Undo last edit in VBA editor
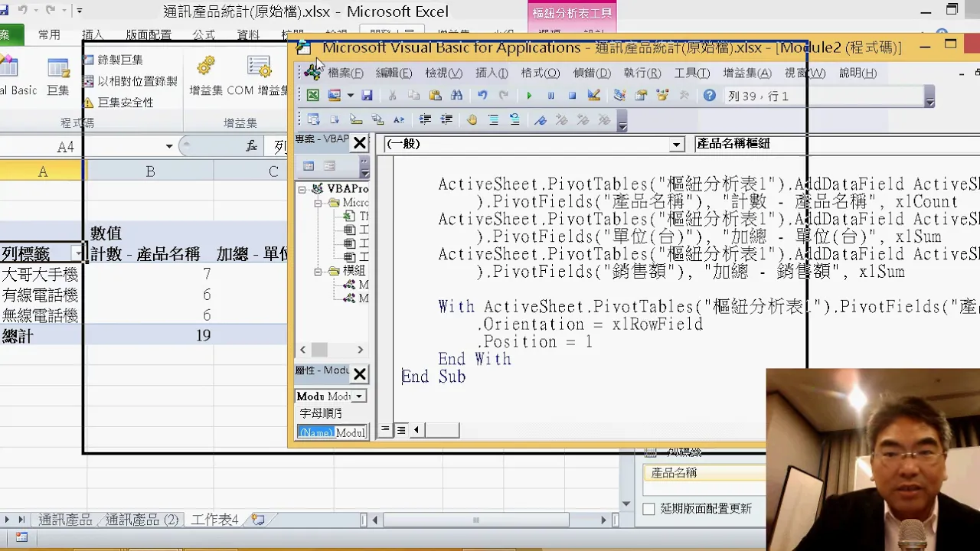The height and width of the screenshot is (551, 980). pos(482,96)
